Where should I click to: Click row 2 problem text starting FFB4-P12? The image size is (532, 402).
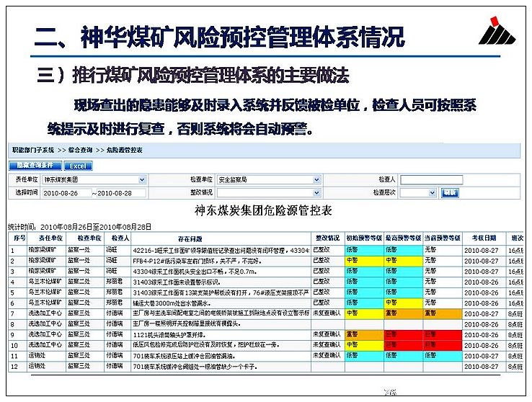[x=197, y=261]
